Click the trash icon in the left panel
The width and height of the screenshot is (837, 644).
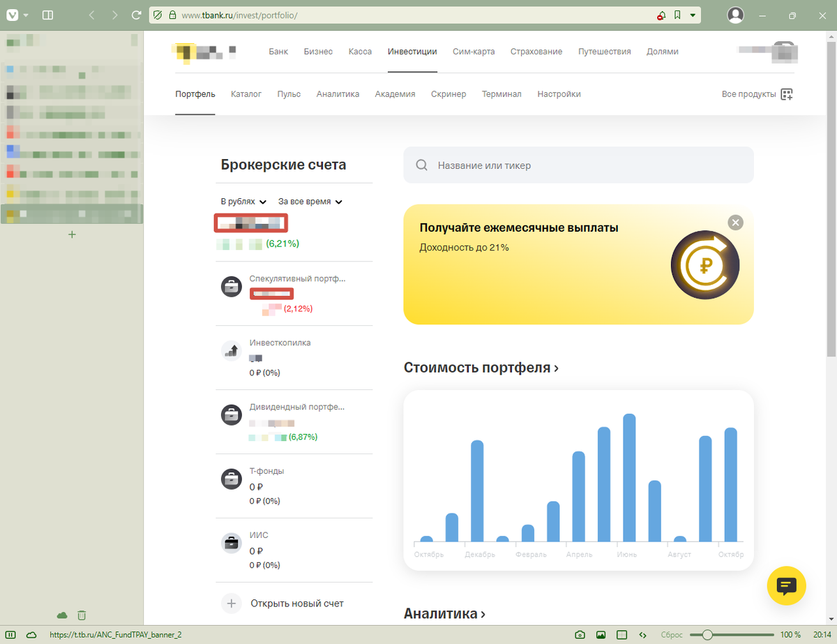click(82, 615)
